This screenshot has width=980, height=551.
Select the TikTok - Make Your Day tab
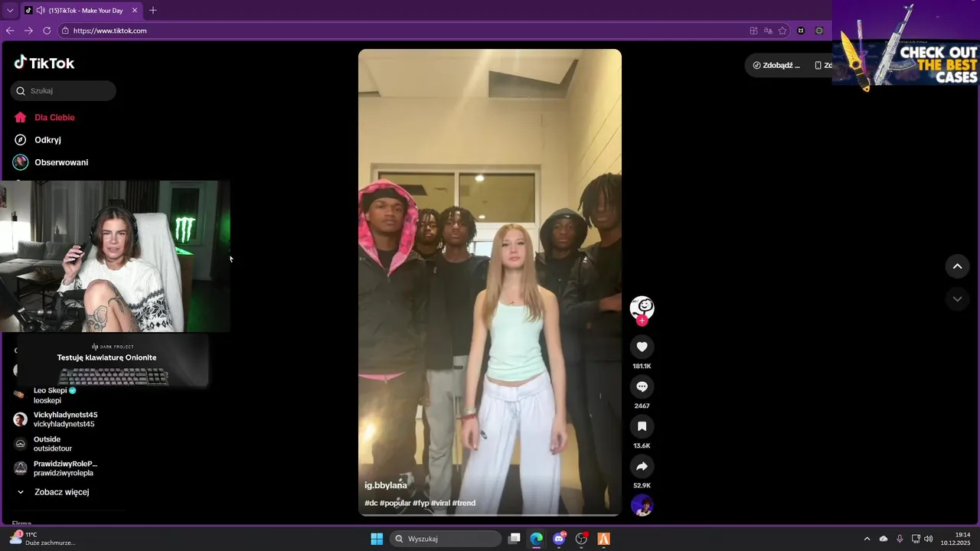tap(81, 11)
